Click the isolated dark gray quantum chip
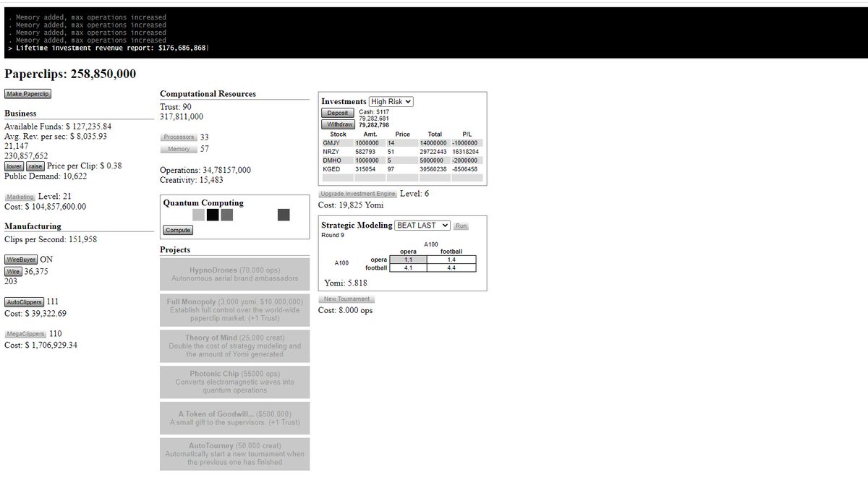The image size is (868, 488). 284,215
